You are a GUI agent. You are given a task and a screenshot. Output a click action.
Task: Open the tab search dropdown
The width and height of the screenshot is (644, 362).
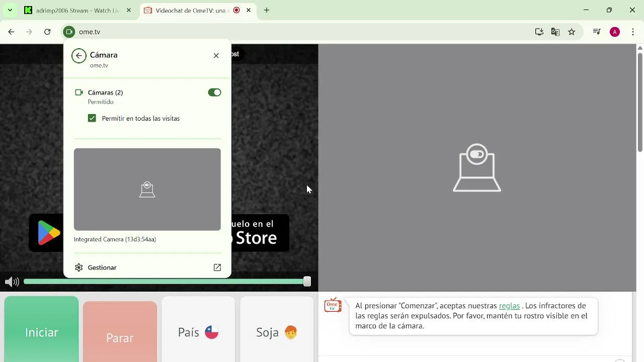tap(10, 10)
